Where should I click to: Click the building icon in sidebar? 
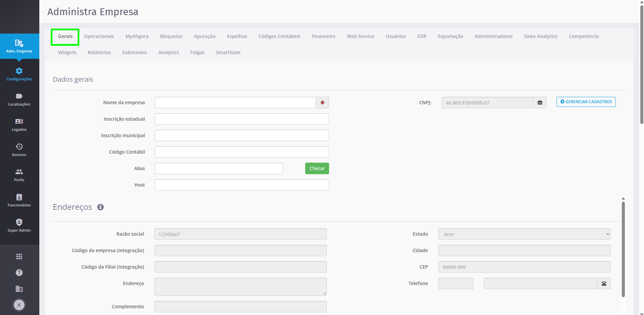coord(19,289)
